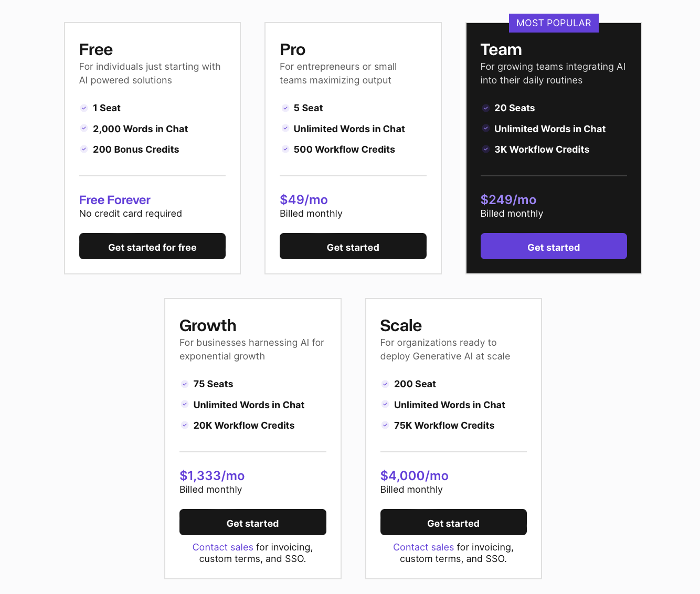Click checkmark icon next to 20K Workflow Credits
This screenshot has height=594, width=700.
[x=185, y=425]
